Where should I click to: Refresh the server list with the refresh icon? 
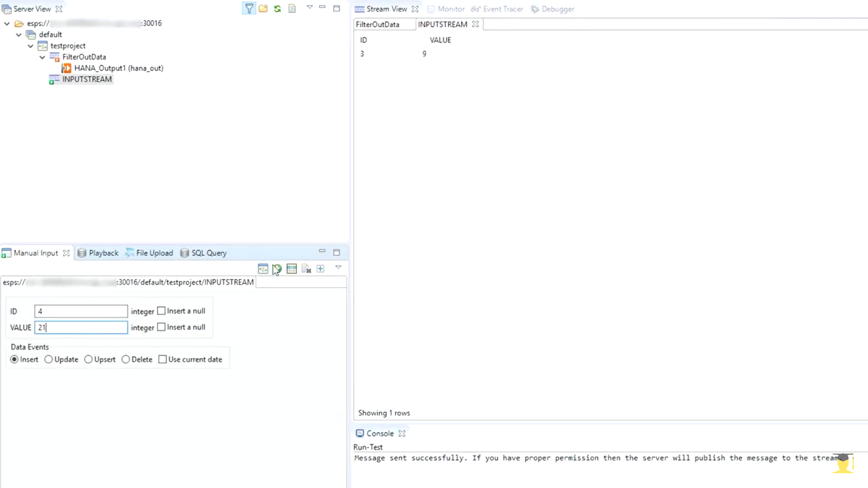277,8
